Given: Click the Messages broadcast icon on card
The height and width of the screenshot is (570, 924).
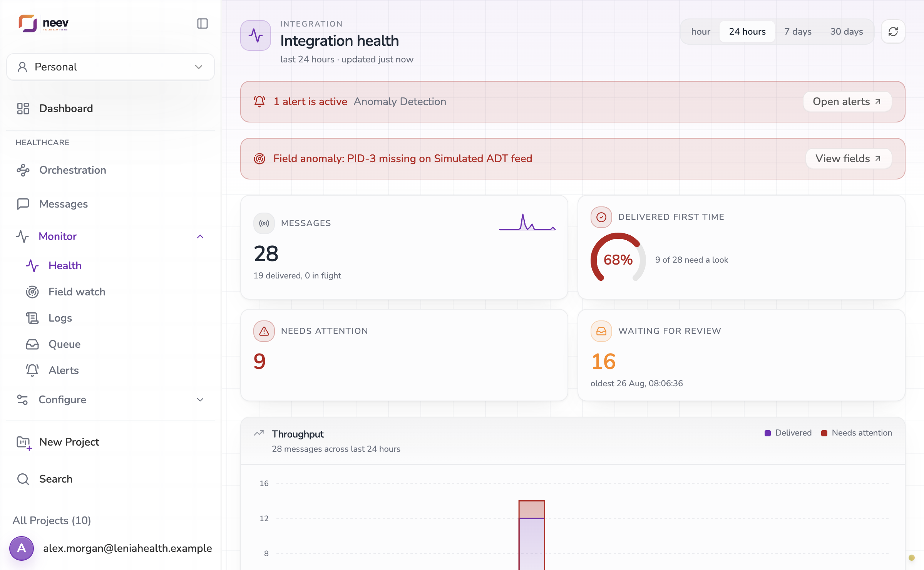Looking at the screenshot, I should pos(264,223).
